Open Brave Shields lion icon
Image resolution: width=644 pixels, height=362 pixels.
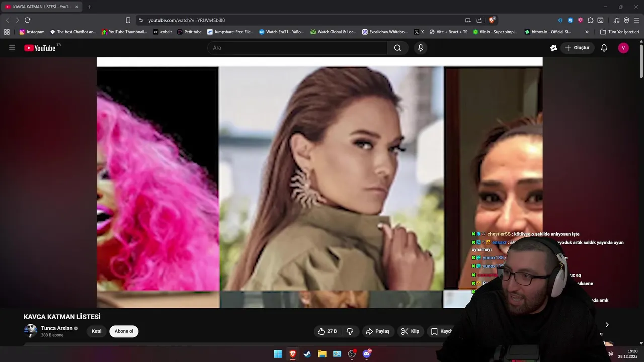[492, 20]
